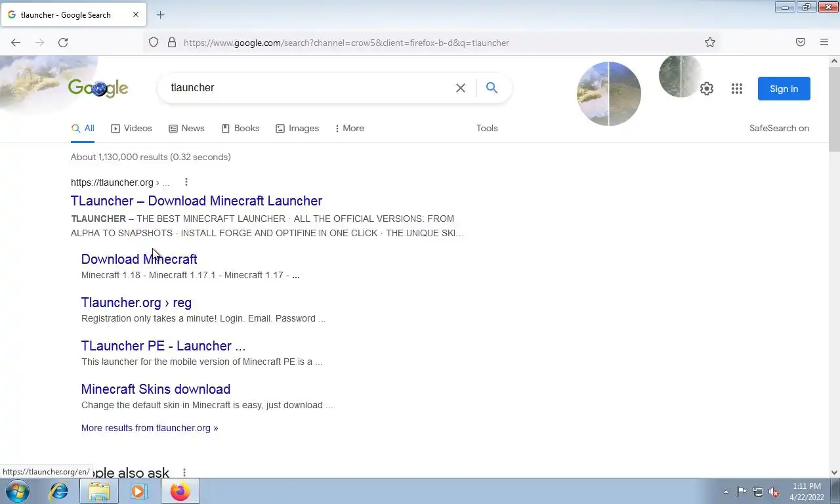The height and width of the screenshot is (504, 840).
Task: Show hidden system tray icons
Action: [x=726, y=492]
